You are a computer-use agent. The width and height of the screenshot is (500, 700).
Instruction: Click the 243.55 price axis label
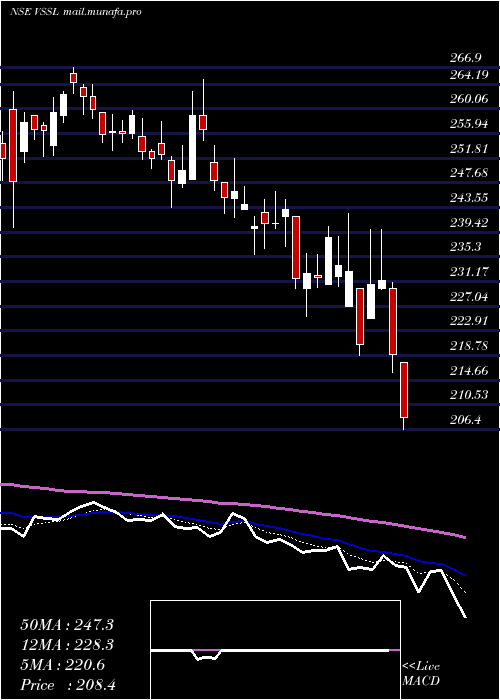click(469, 198)
